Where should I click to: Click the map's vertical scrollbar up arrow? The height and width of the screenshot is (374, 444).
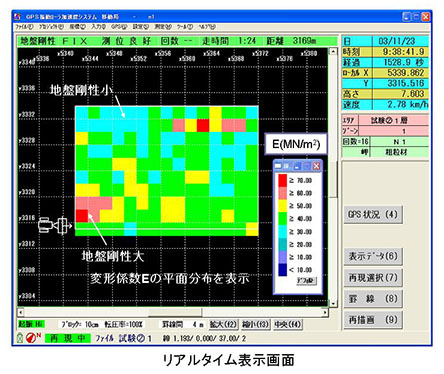tap(333, 51)
